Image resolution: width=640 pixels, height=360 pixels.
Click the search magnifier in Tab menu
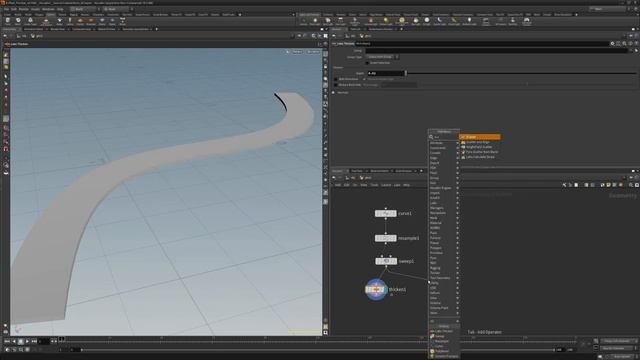[x=431, y=137]
